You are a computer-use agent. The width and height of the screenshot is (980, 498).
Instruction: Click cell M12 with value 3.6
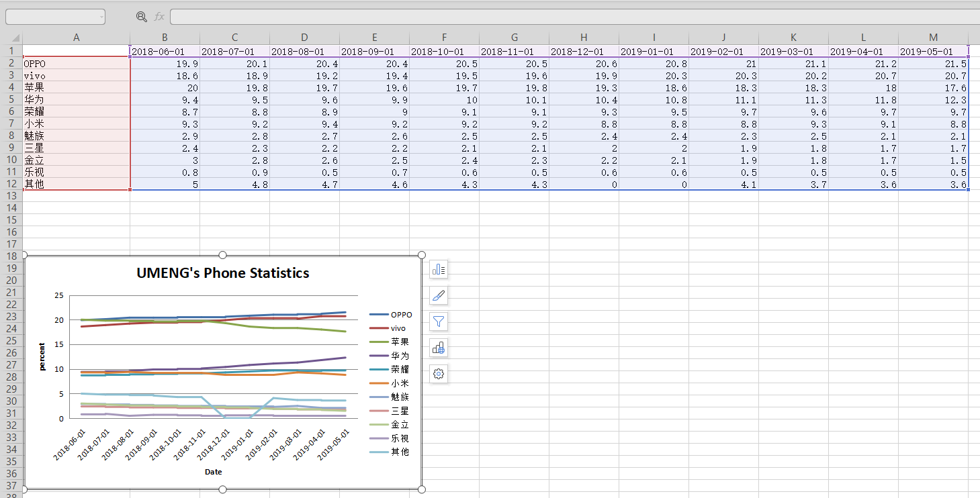click(x=933, y=184)
